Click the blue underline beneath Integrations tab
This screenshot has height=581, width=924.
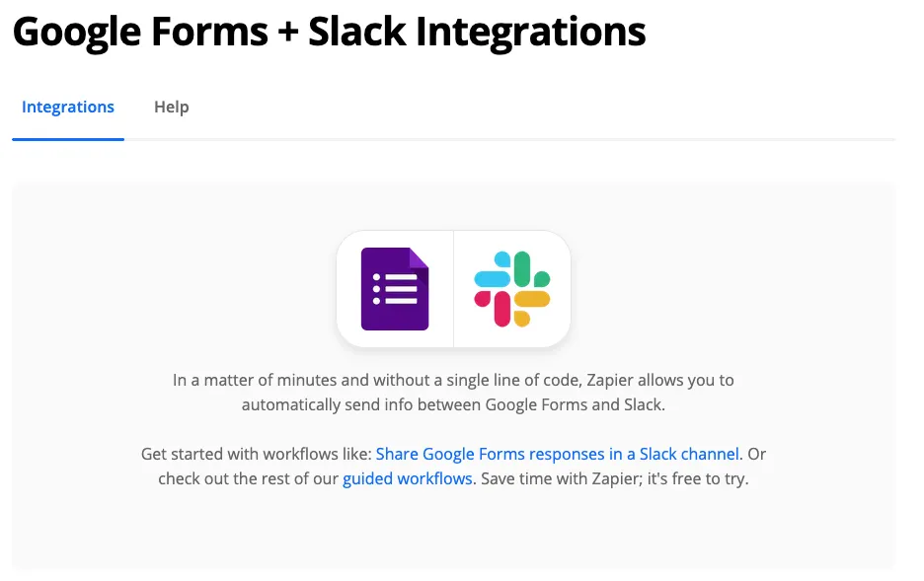click(68, 139)
